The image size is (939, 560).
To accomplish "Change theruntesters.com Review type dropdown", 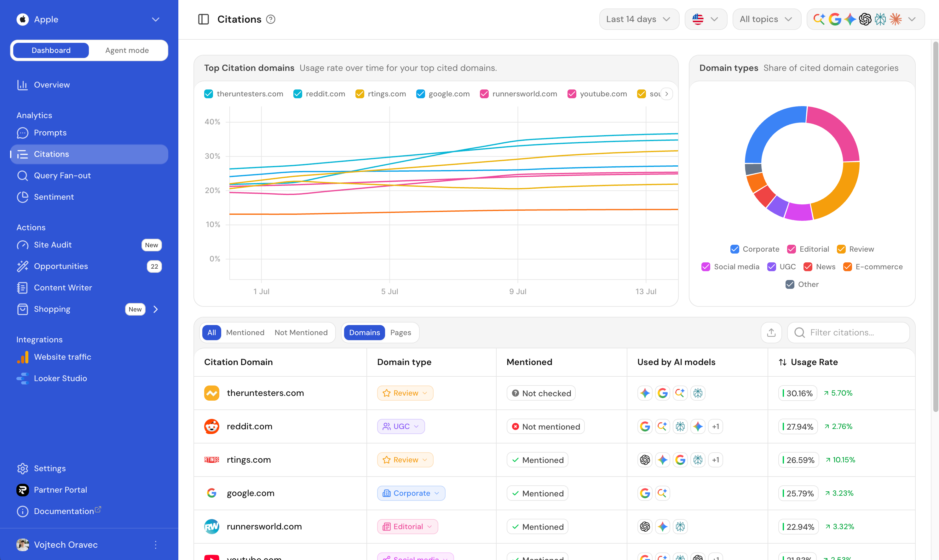I will click(x=405, y=393).
